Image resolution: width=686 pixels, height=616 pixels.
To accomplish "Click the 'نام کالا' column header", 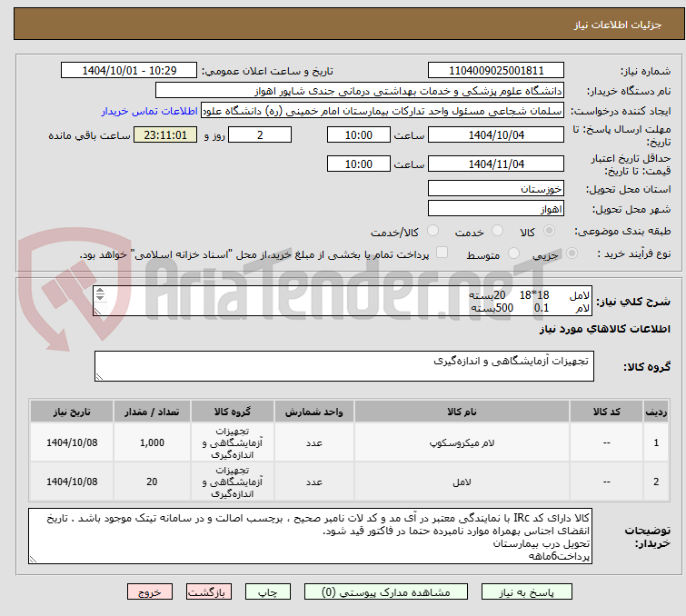I will coord(462,412).
